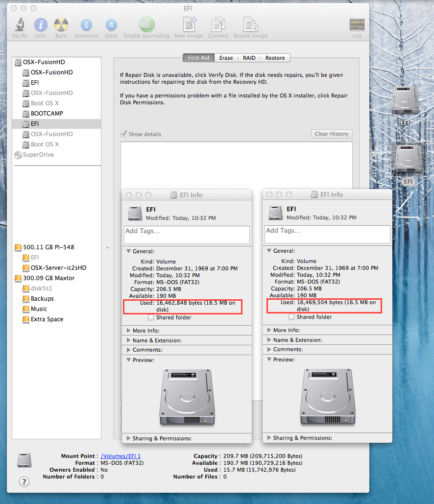Expand Name & Extension in right EFI Info
Screen dimensions: 434x504
[x=269, y=340]
